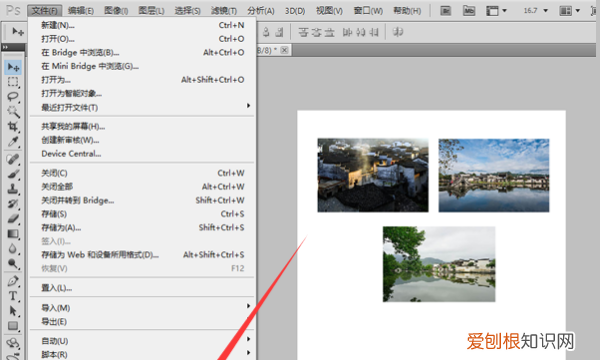
Task: Open the 选择(S) menu
Action: [x=187, y=11]
